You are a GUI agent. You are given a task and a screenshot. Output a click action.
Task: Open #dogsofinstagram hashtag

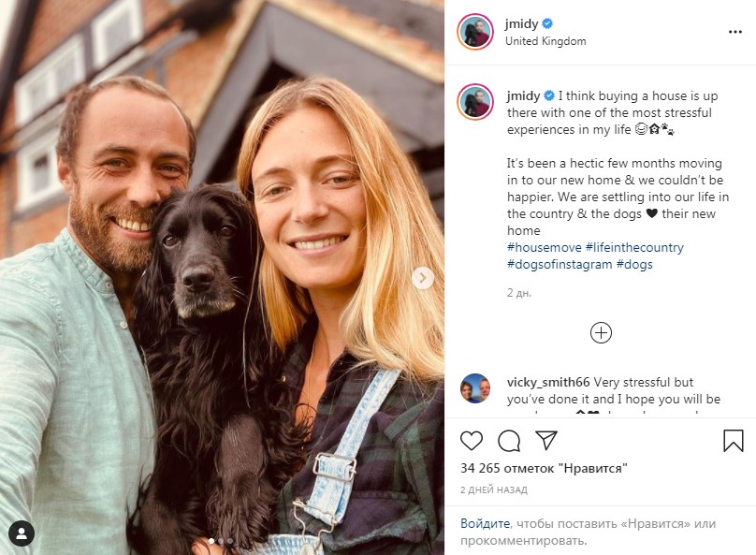[560, 264]
